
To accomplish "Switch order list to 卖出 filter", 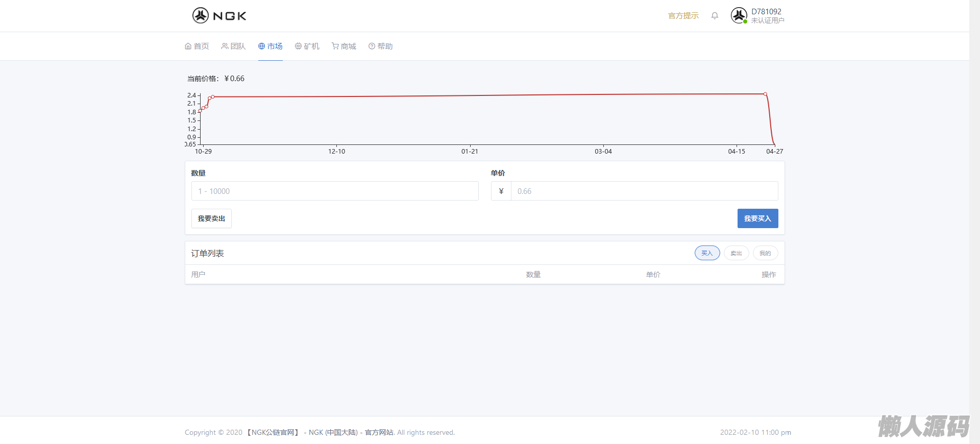I will coord(736,253).
